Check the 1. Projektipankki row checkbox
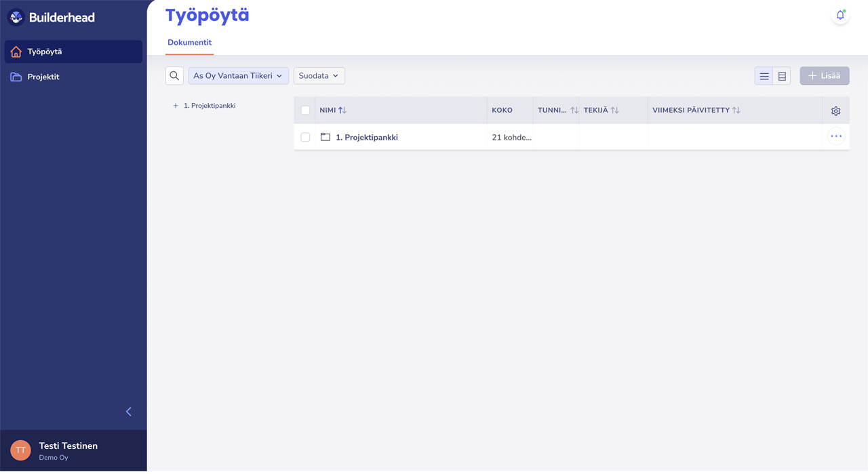 point(305,137)
